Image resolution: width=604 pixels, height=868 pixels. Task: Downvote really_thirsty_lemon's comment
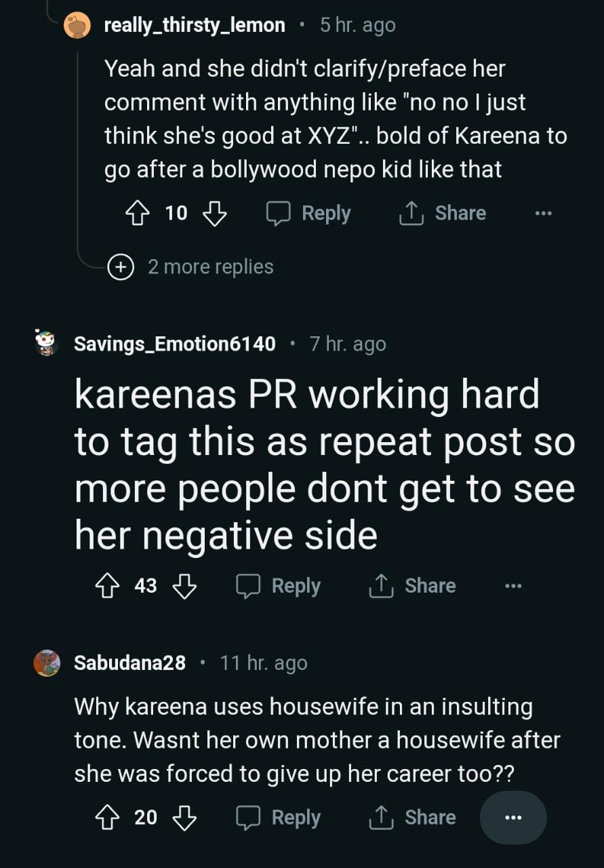215,214
